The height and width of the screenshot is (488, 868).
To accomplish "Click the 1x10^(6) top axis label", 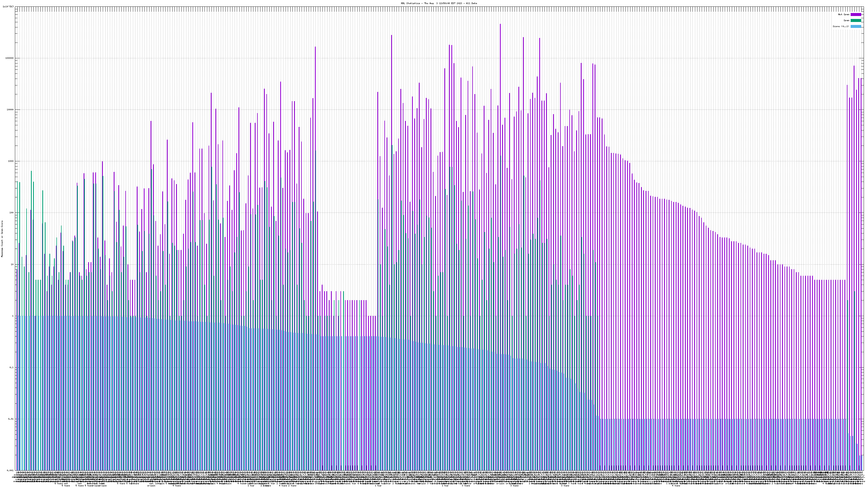I will click(x=8, y=7).
